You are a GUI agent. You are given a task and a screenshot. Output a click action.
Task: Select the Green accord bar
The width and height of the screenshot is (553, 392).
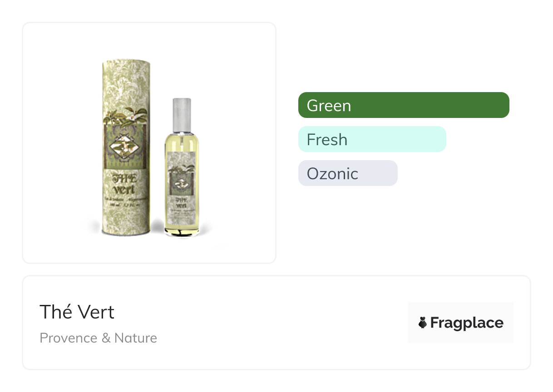(x=404, y=105)
